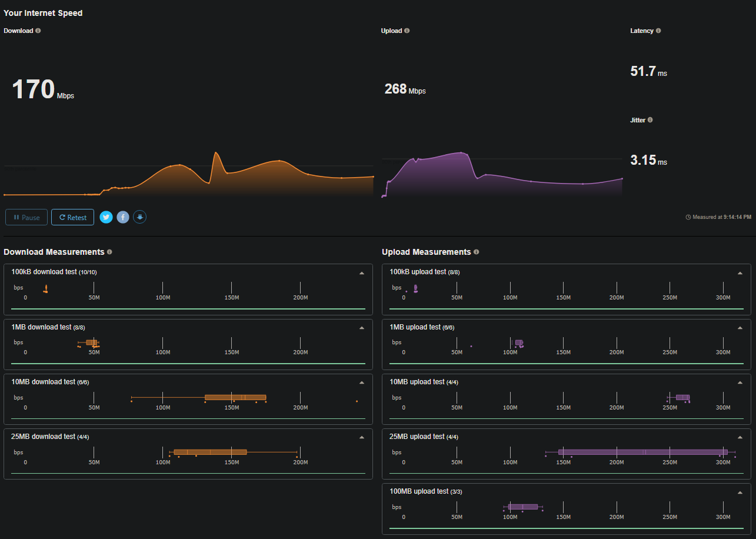Click the download results icon
This screenshot has width=756, height=539.
click(x=139, y=217)
